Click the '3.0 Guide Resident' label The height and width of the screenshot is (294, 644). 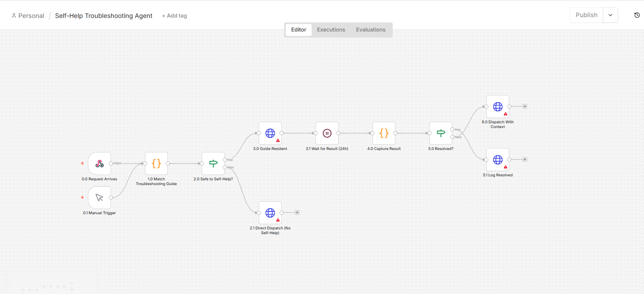tap(270, 149)
